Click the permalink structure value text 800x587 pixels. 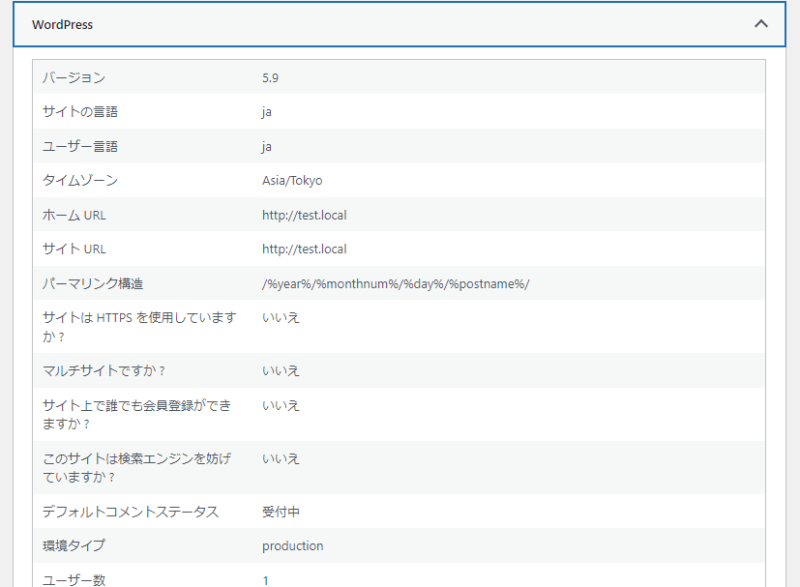[x=395, y=284]
